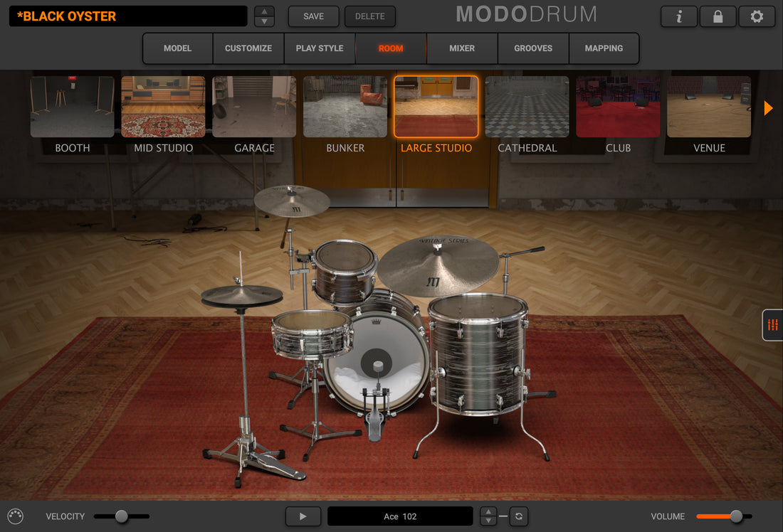Select the Bunker room thumbnail
This screenshot has height=532, width=783.
345,107
